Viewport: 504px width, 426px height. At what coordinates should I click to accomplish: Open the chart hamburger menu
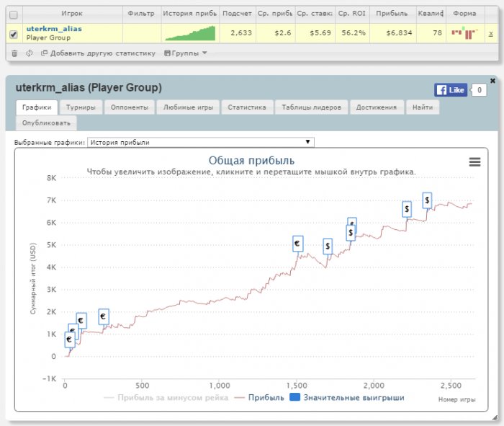(x=474, y=162)
